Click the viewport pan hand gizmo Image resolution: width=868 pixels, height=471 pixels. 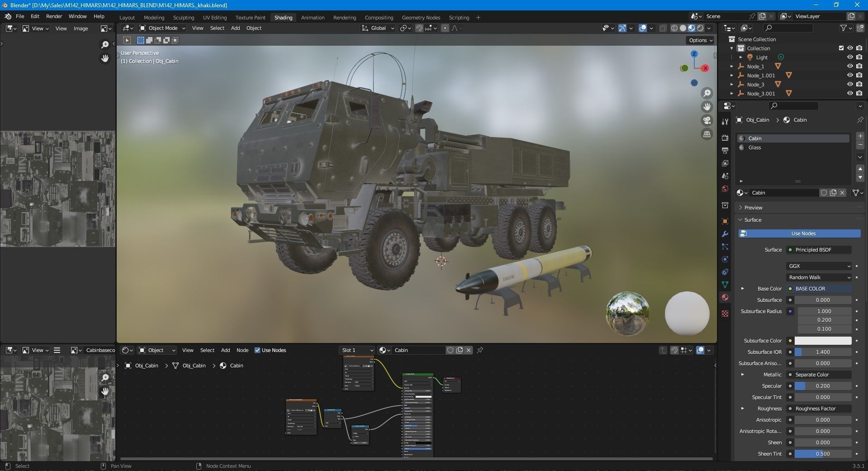(x=707, y=107)
